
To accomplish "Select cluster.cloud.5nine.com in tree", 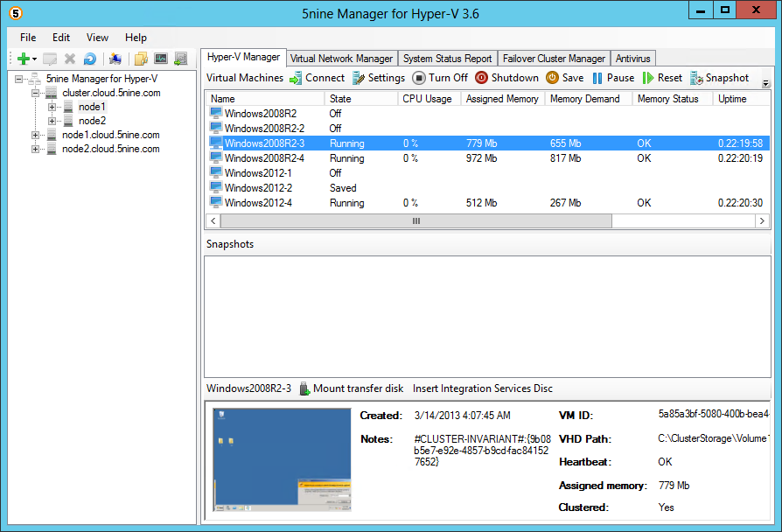I will (x=111, y=93).
